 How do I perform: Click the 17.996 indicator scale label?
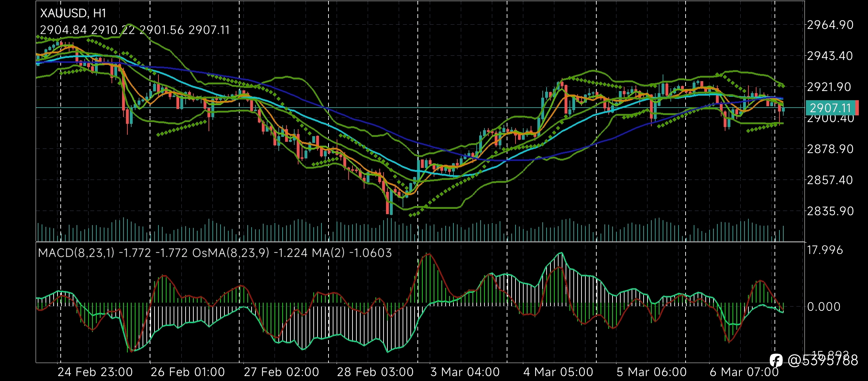coord(825,250)
